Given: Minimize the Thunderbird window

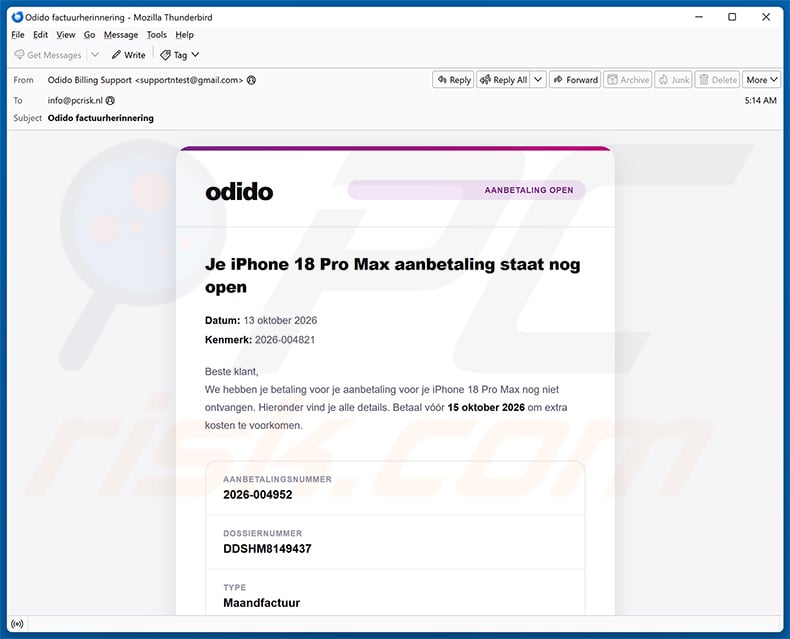Looking at the screenshot, I should 699,17.
